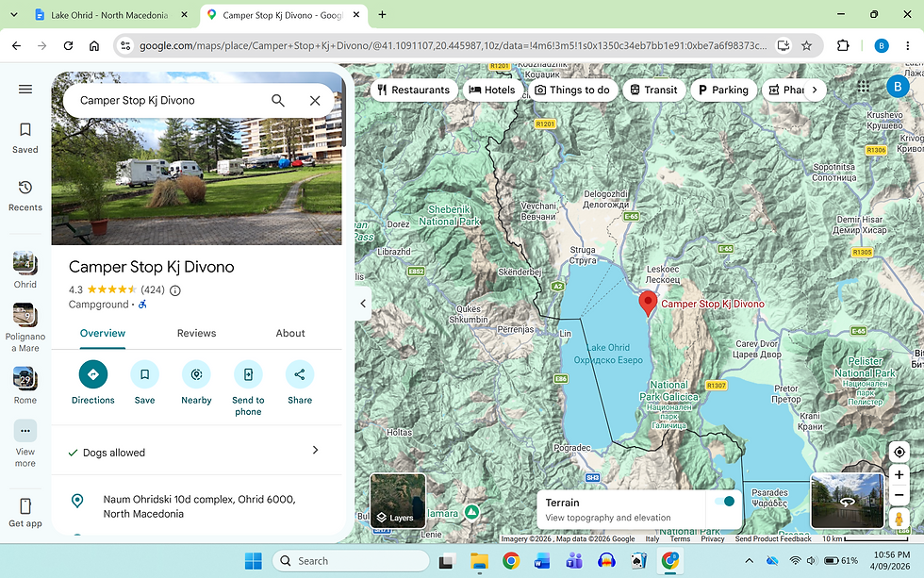Open the Privacy link

(x=713, y=538)
